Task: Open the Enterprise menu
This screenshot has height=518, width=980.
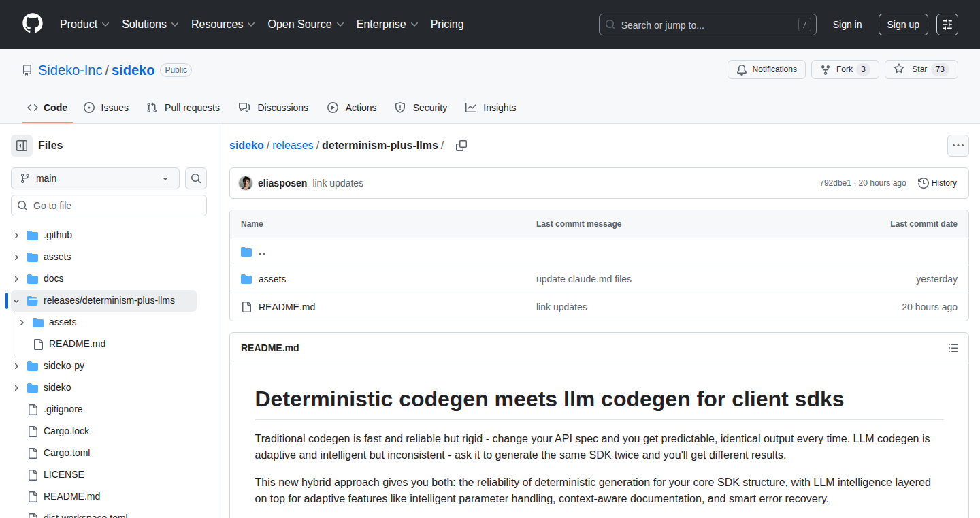Action: [x=387, y=24]
